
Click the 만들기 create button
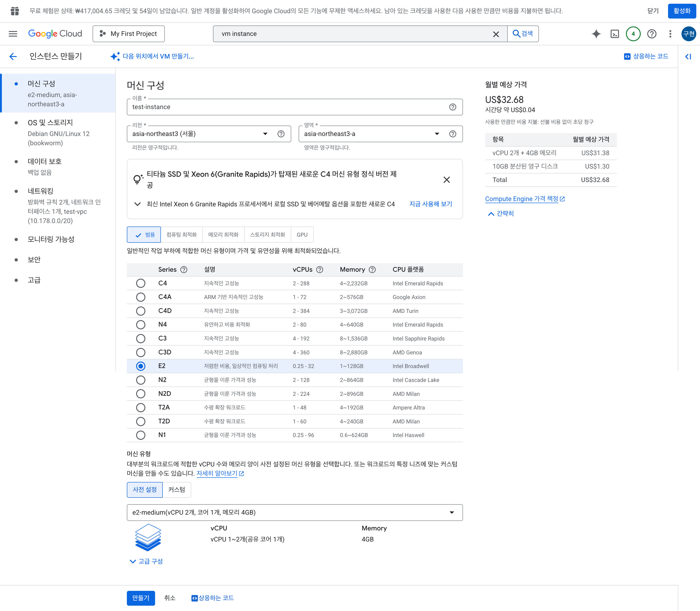[141, 598]
